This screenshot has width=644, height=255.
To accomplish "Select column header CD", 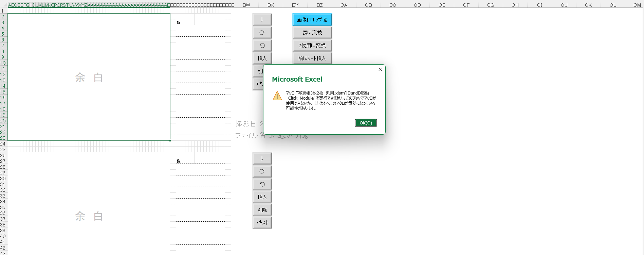I will point(417,5).
